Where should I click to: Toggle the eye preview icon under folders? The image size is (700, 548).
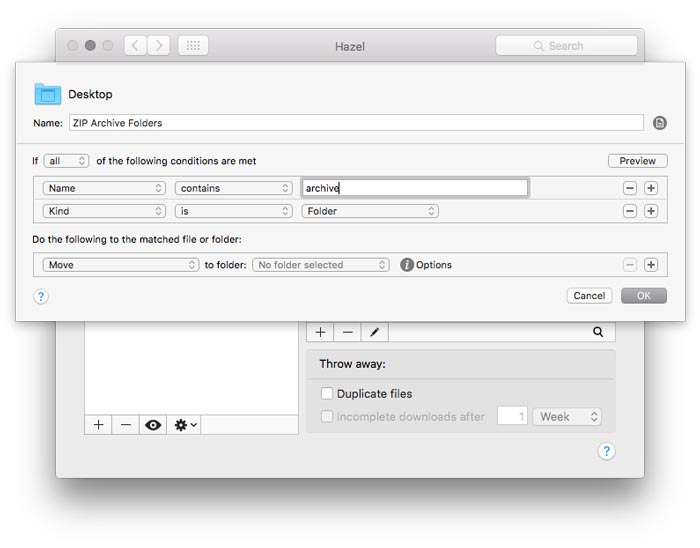click(153, 425)
